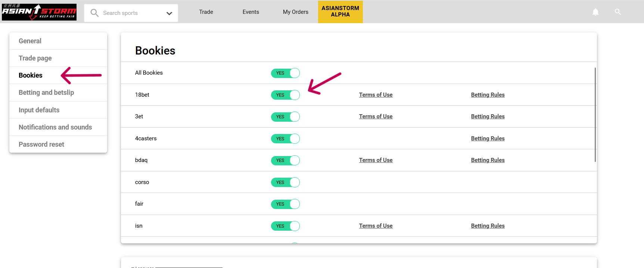The image size is (644, 268).
Task: Open Trade page settings
Action: tap(58, 58)
